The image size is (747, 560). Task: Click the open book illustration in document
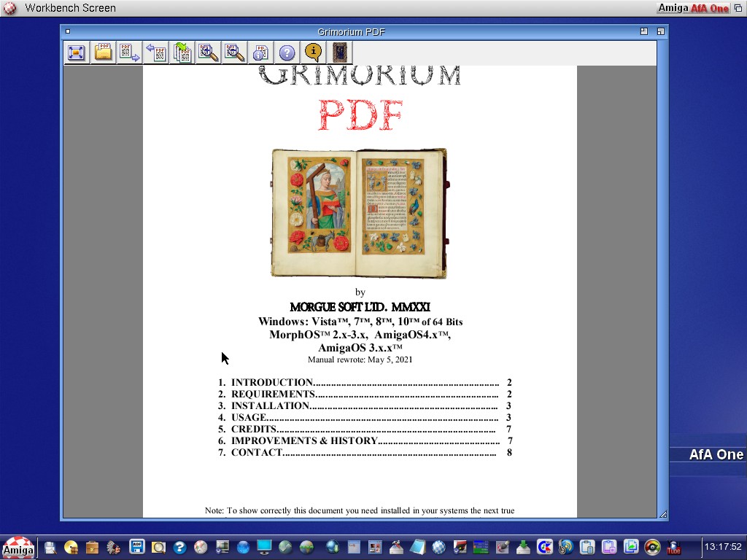tap(359, 213)
